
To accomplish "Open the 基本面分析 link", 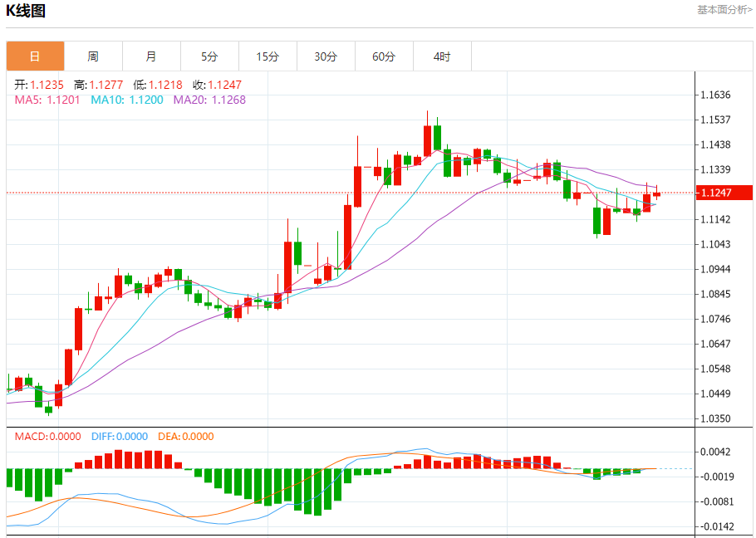I will (724, 10).
